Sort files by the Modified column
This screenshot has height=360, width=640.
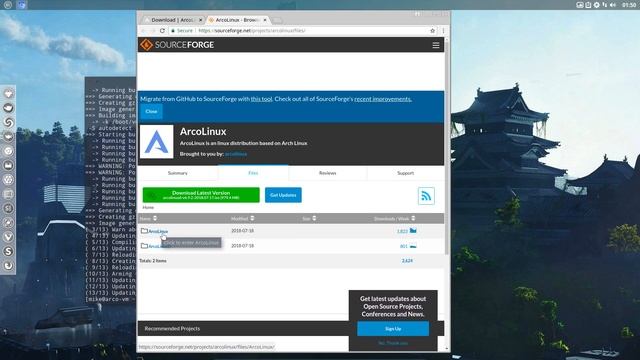[x=242, y=218]
